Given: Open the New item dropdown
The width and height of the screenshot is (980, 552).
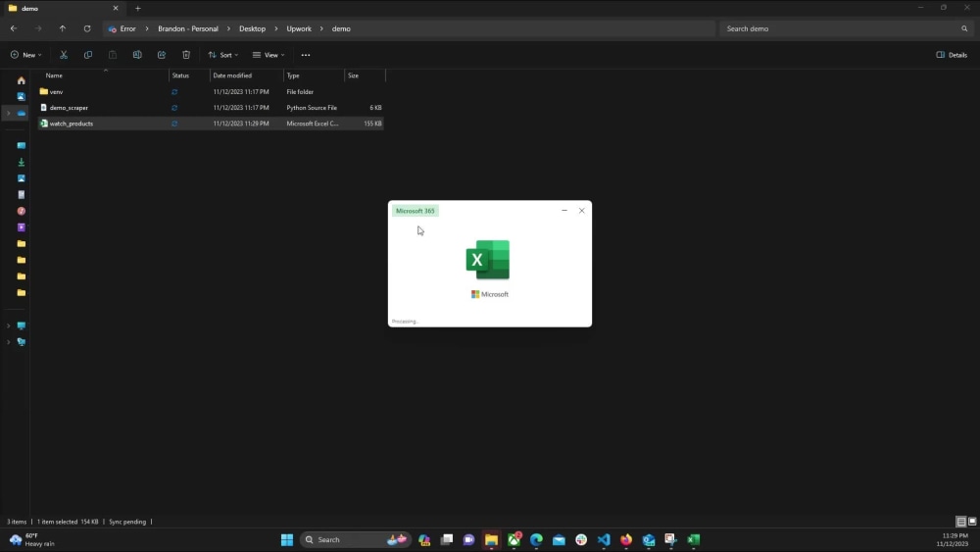Looking at the screenshot, I should [26, 55].
